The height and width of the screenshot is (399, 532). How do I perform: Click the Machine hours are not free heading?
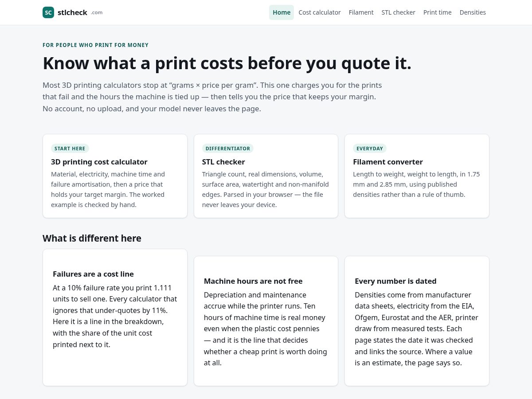click(253, 281)
